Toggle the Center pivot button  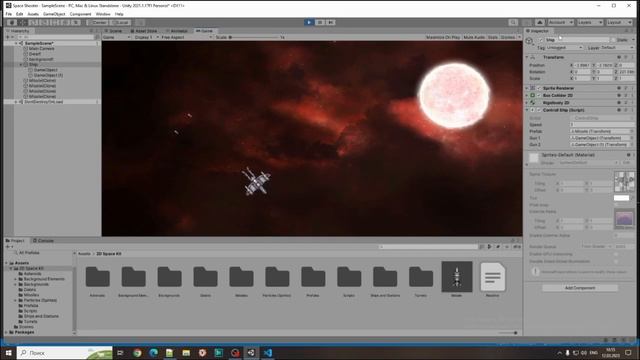coord(97,22)
